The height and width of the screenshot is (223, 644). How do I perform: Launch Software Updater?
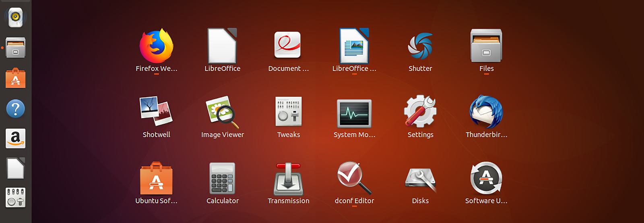pyautogui.click(x=486, y=178)
